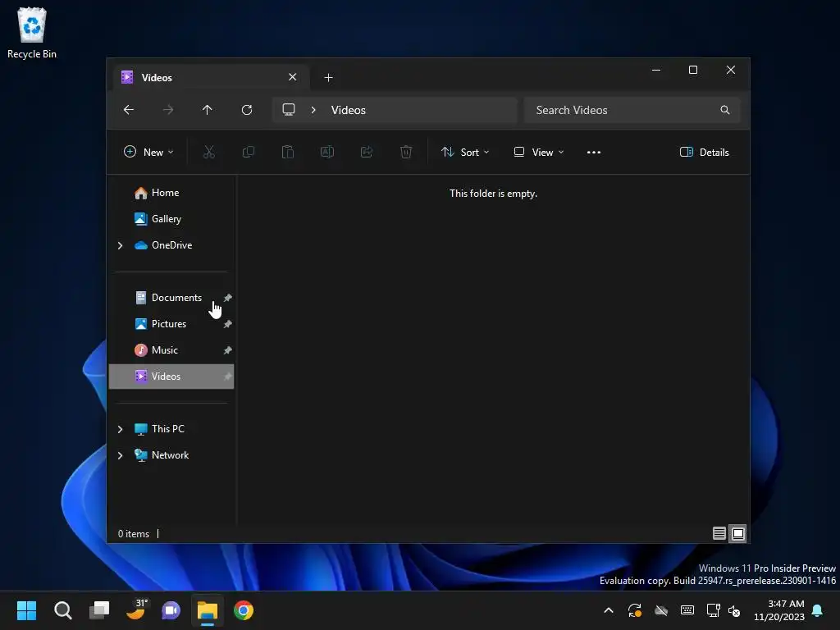Viewport: 840px width, 630px height.
Task: Close the Videos tab
Action: coord(293,77)
